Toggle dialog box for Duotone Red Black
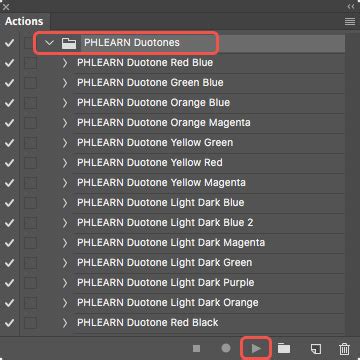 point(30,323)
